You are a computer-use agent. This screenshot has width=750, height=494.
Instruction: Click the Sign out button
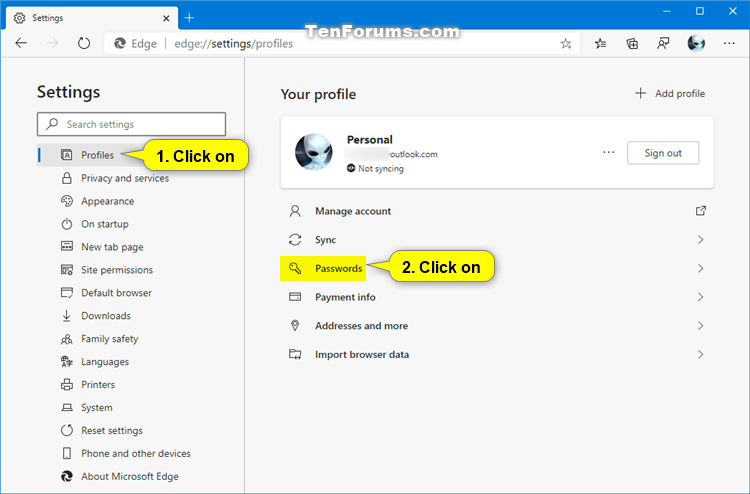coord(663,153)
